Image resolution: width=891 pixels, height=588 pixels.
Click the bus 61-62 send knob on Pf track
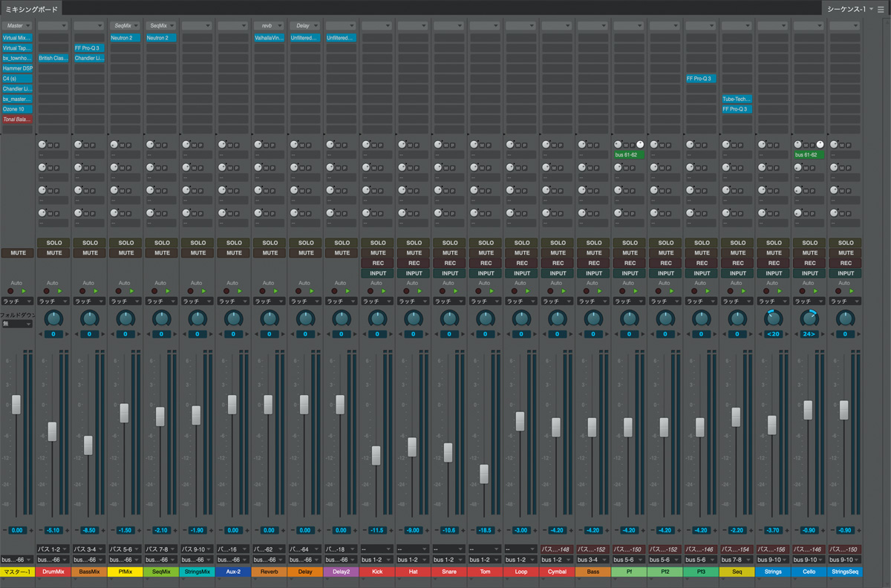(x=619, y=144)
